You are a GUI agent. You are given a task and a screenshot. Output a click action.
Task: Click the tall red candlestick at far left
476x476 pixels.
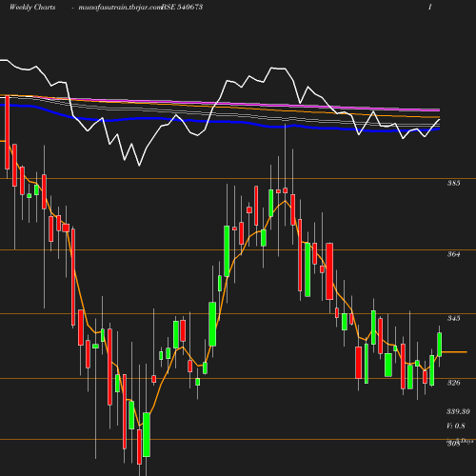click(x=7, y=132)
